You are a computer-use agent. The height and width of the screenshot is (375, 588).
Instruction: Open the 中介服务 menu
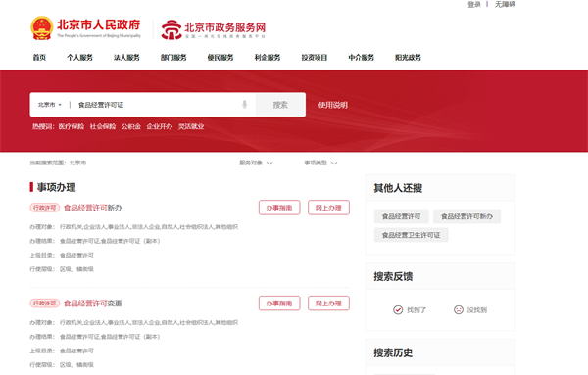click(x=361, y=58)
